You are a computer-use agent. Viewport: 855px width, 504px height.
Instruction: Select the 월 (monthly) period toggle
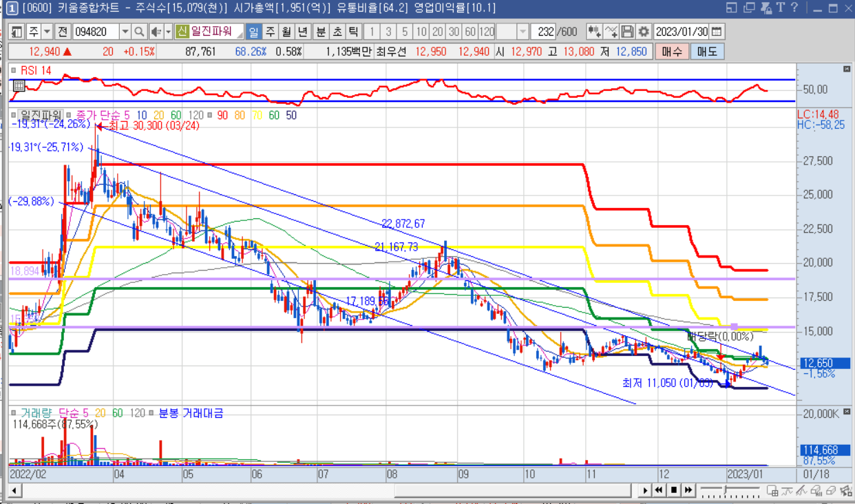286,32
